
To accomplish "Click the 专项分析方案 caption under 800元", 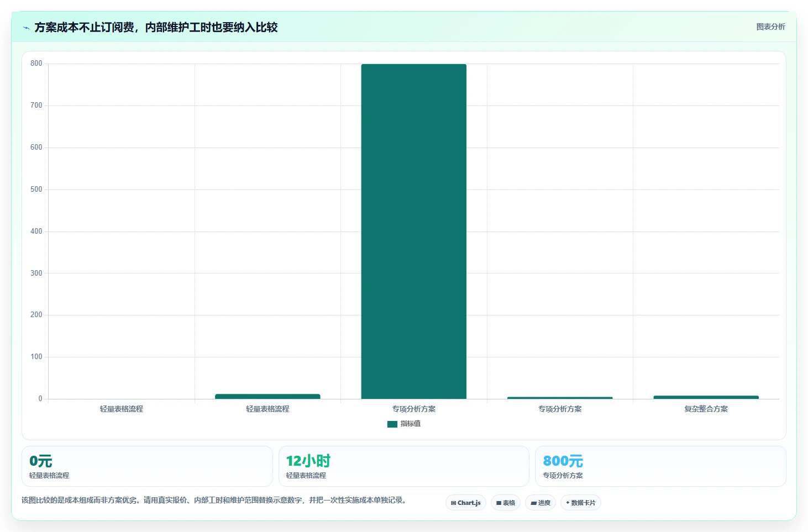I will coord(563,476).
